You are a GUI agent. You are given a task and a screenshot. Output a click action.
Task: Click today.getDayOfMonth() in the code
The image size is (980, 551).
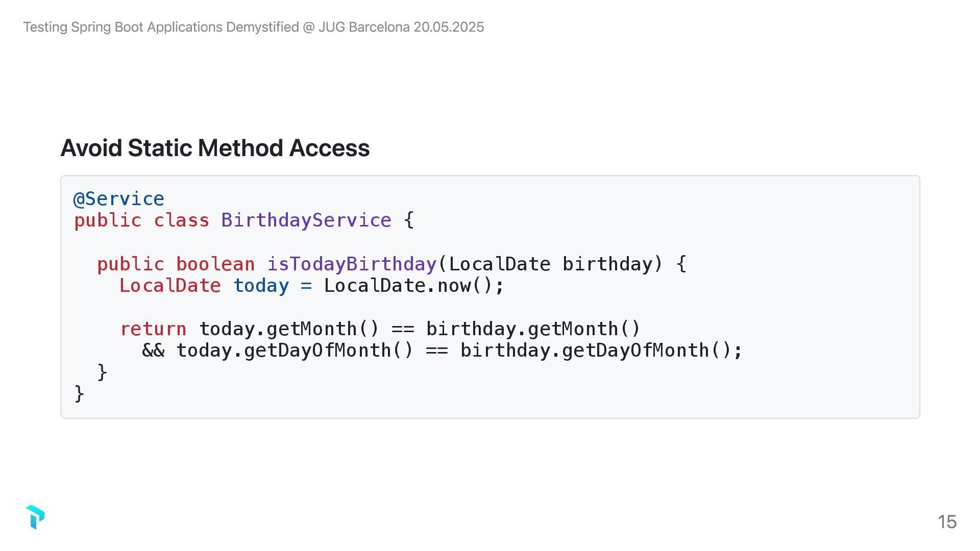click(295, 350)
